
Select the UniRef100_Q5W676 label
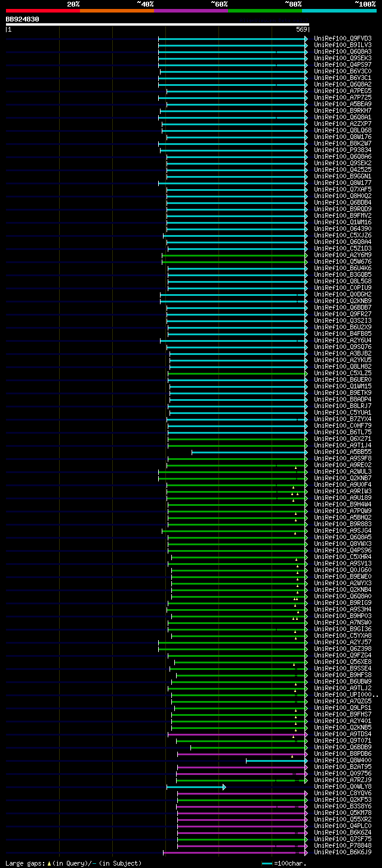(343, 262)
